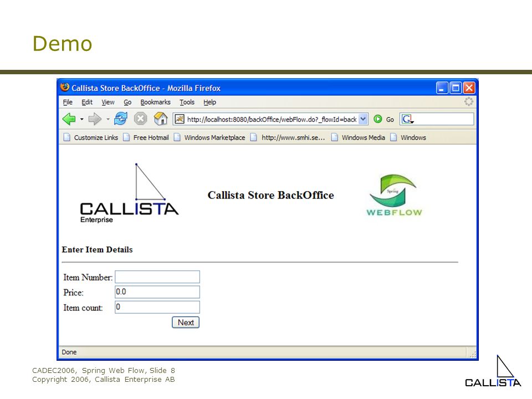The height and width of the screenshot is (399, 532).
Task: Focus the Item Number input field
Action: pos(157,277)
